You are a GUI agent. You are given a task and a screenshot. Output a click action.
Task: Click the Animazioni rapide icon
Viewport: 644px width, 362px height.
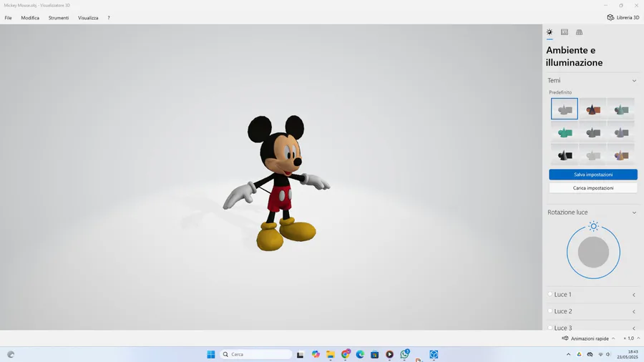pyautogui.click(x=565, y=338)
